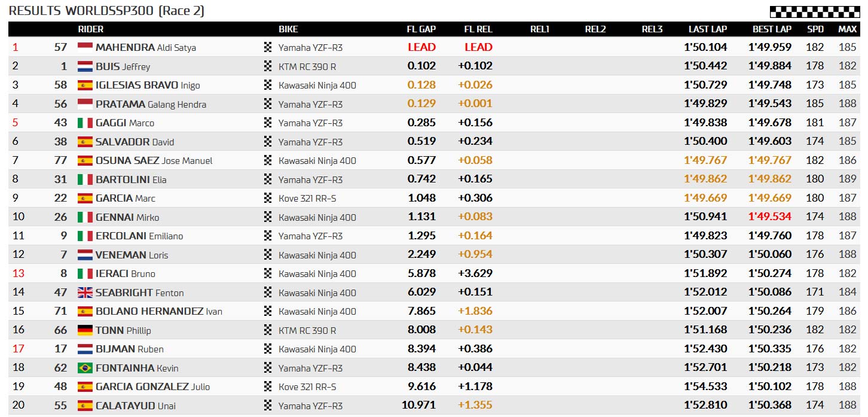Image resolution: width=868 pixels, height=417 pixels.
Task: Select rider name Iglesias Bravo Inigo
Action: point(148,85)
